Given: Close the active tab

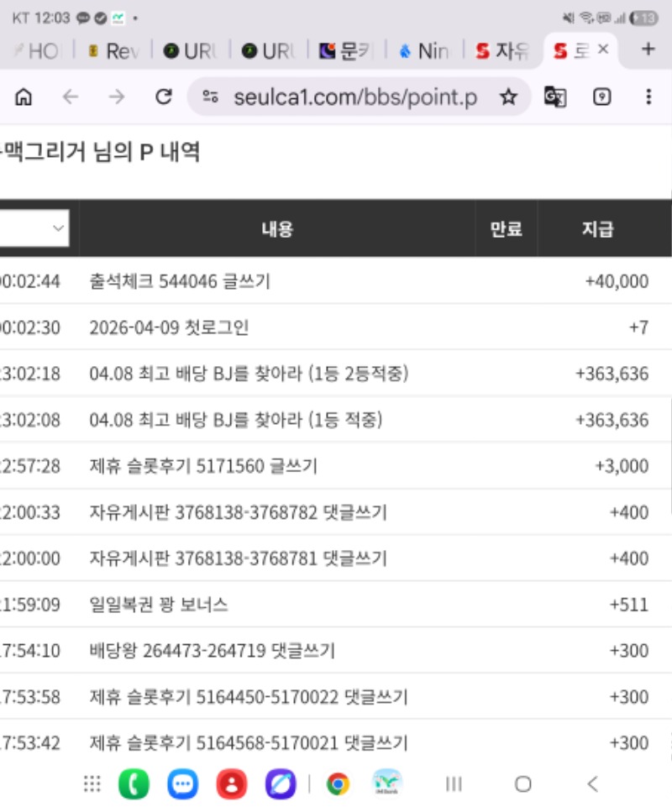Looking at the screenshot, I should coord(603,50).
